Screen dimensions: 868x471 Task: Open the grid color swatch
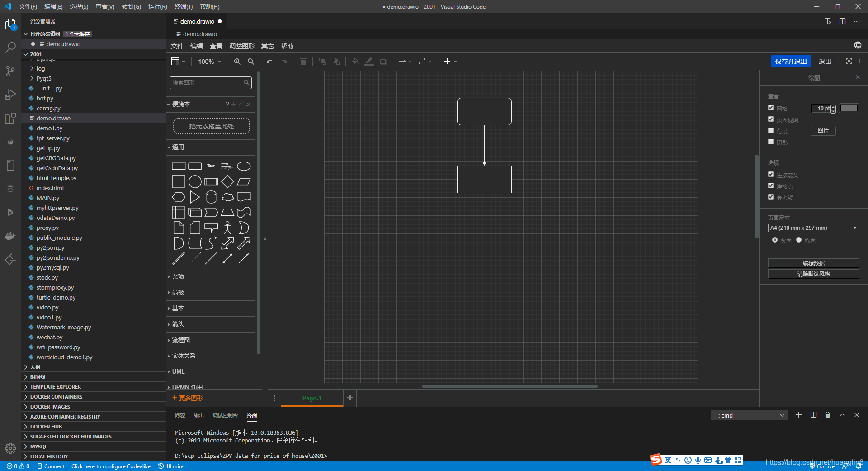[x=849, y=108]
